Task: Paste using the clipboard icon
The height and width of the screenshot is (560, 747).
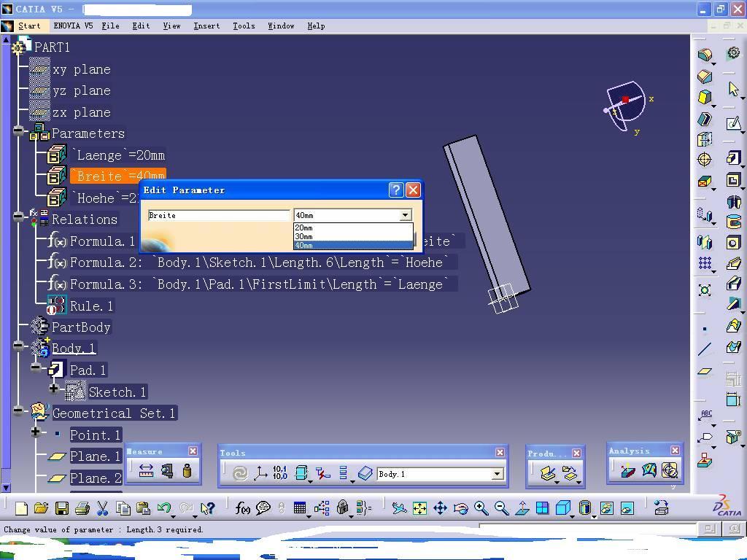Action: 143,508
